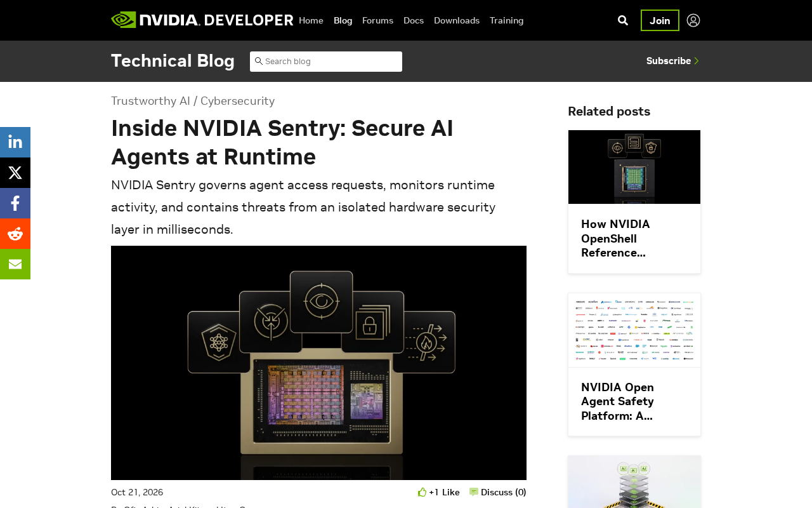Image resolution: width=812 pixels, height=508 pixels.
Task: Share the post via email icon
Action: coord(15,264)
